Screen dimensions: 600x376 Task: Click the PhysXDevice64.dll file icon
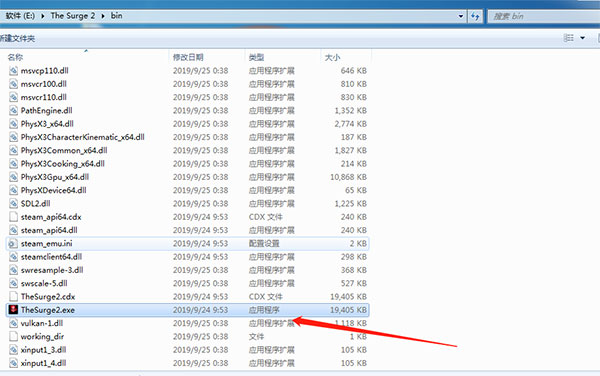click(x=13, y=190)
